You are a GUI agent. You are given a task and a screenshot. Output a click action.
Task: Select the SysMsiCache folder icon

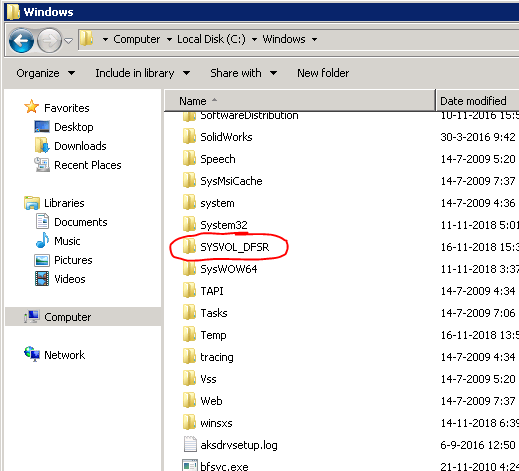tap(189, 181)
